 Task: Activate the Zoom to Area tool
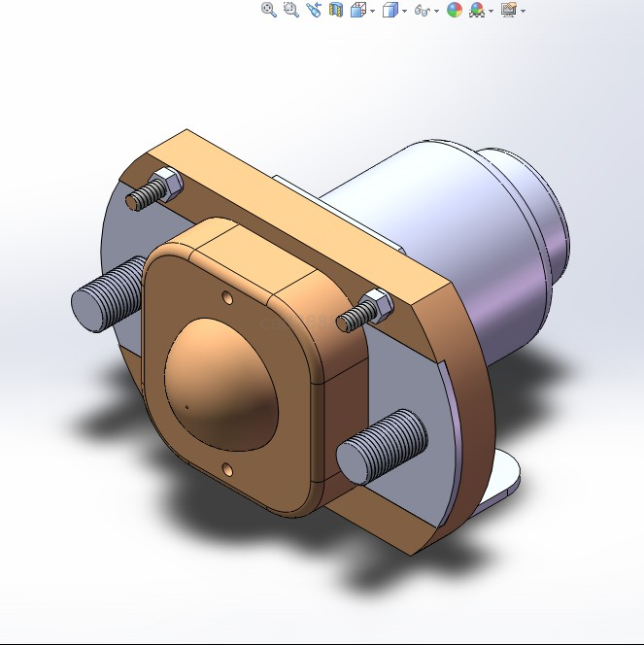[x=290, y=10]
